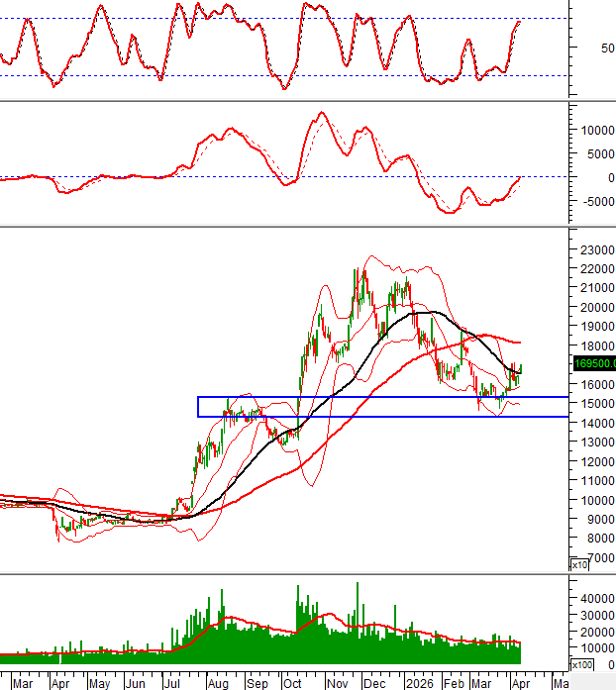
Task: Click the 2026 year label on time axis
Action: tap(415, 683)
